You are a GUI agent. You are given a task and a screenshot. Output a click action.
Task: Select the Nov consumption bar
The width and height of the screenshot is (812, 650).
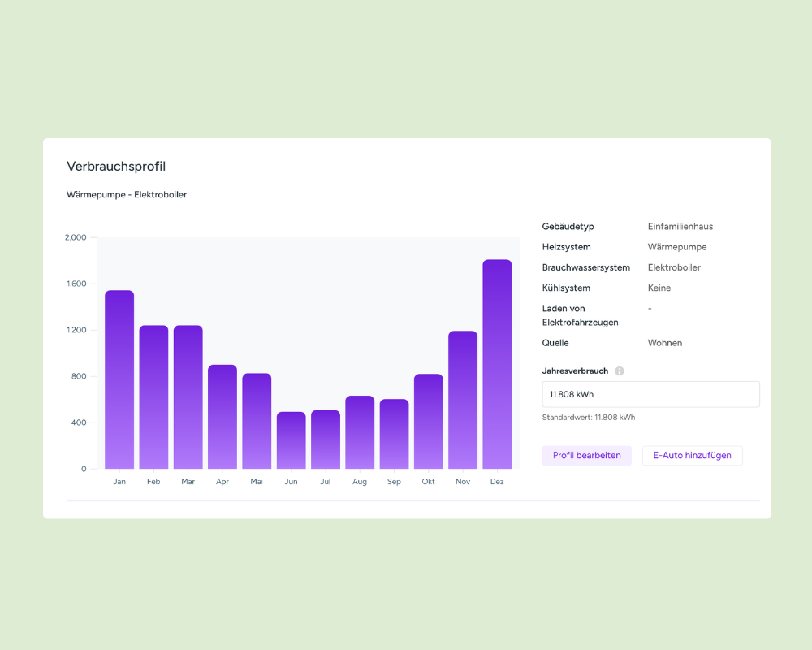[463, 401]
